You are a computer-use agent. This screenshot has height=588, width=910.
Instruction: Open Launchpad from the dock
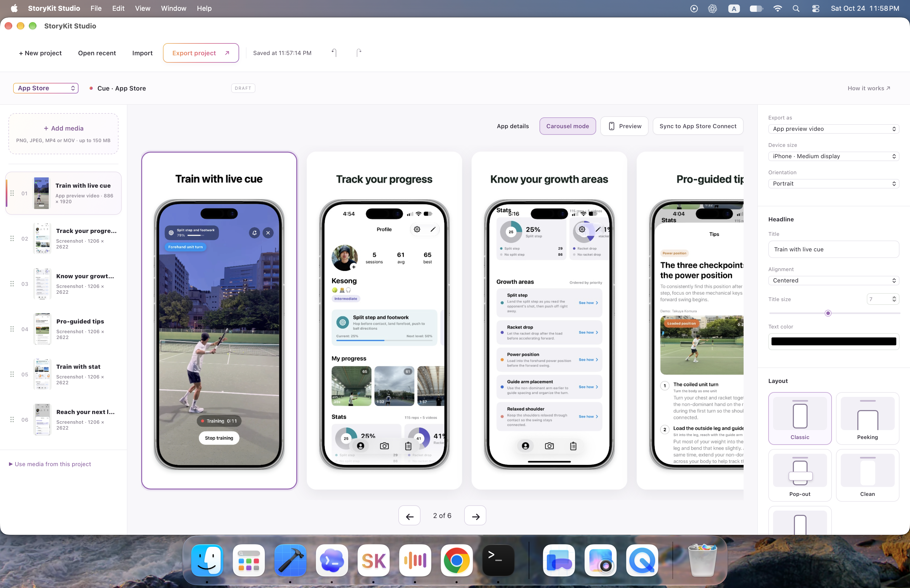point(249,560)
